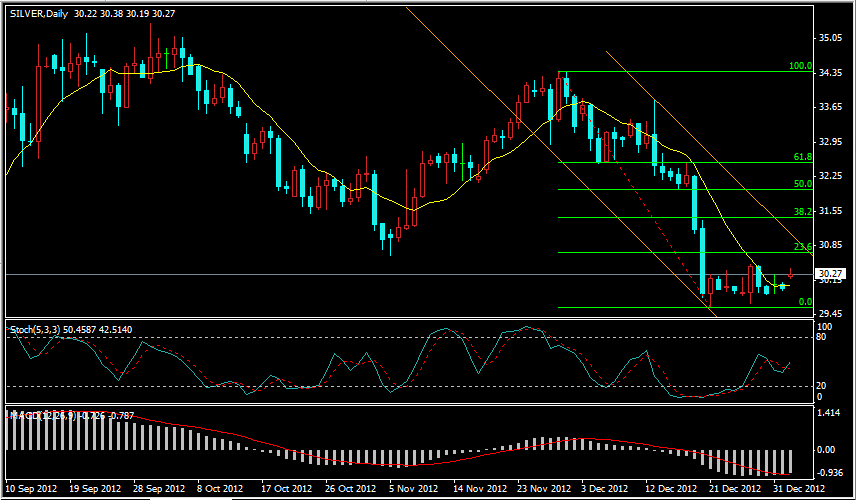The image size is (856, 500).
Task: Click the 10 Sep 2012 date label
Action: 31,489
